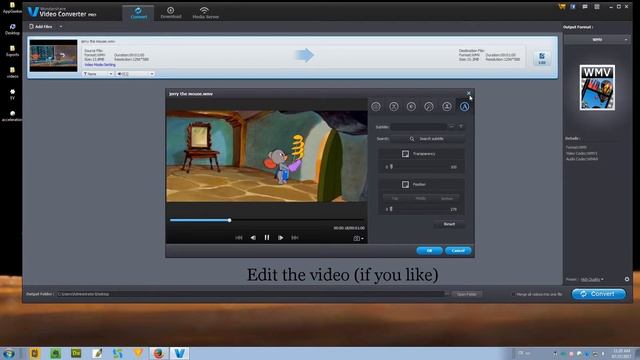Open the Video Converter taskbar icon
The width and height of the screenshot is (640, 360).
click(x=179, y=353)
